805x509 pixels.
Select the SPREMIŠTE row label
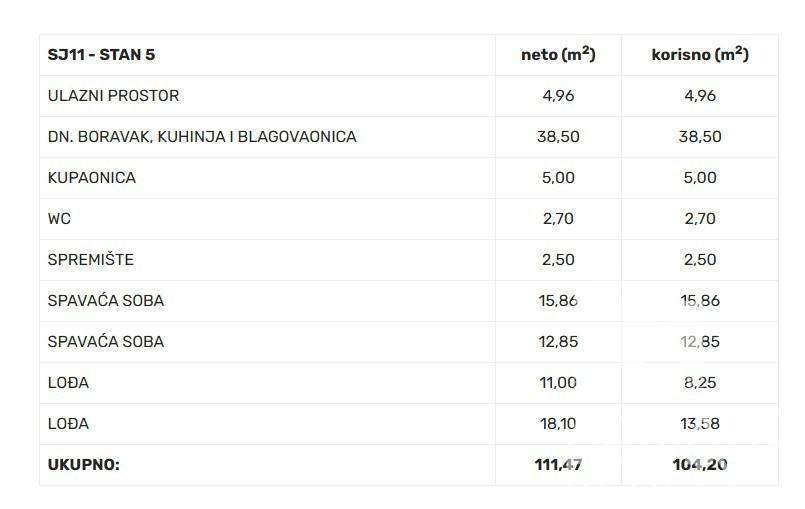pos(91,259)
